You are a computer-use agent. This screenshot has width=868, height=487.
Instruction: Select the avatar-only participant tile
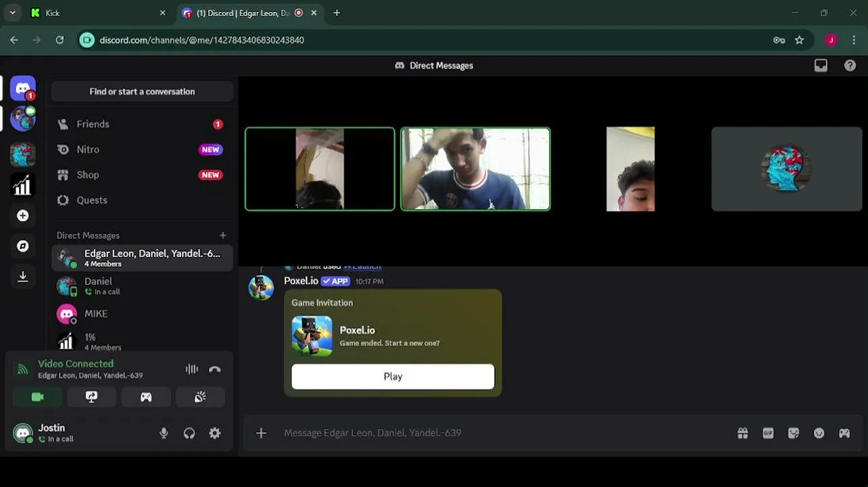tap(786, 169)
